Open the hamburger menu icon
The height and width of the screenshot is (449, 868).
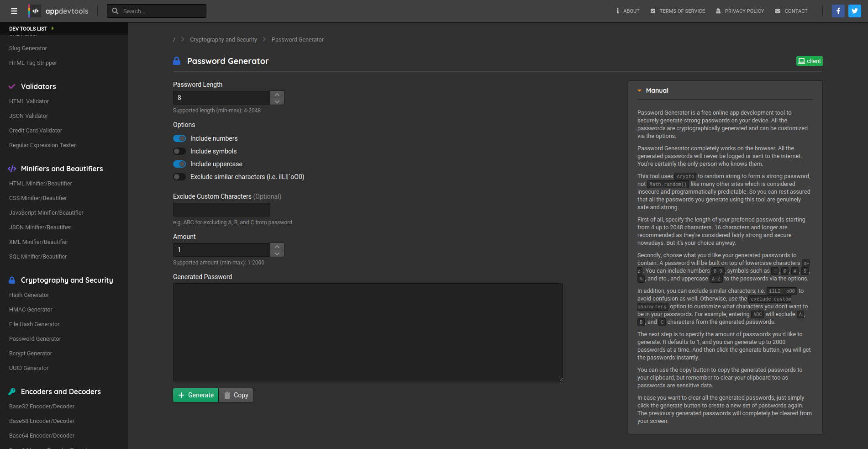tap(14, 11)
